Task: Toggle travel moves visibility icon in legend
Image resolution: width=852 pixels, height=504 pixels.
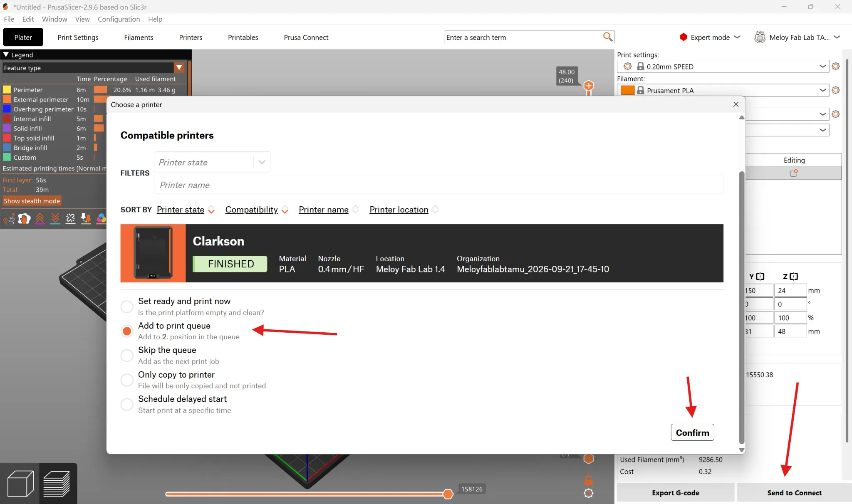Action: click(9, 218)
